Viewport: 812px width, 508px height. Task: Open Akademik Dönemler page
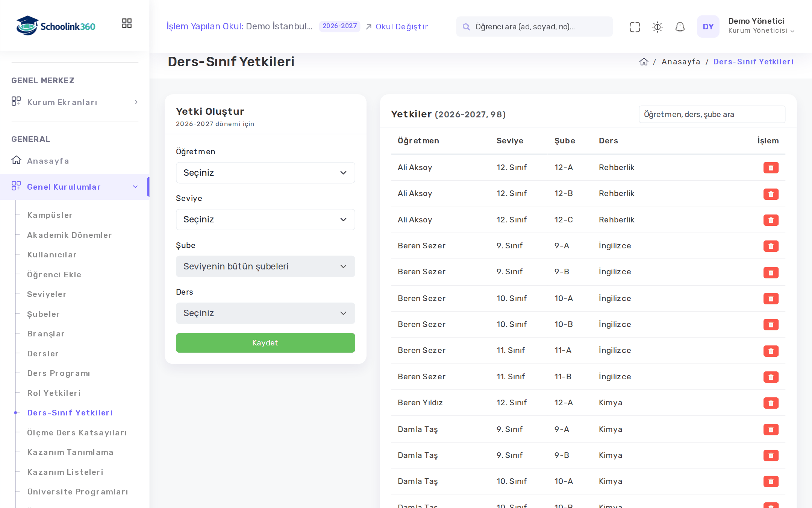[70, 235]
